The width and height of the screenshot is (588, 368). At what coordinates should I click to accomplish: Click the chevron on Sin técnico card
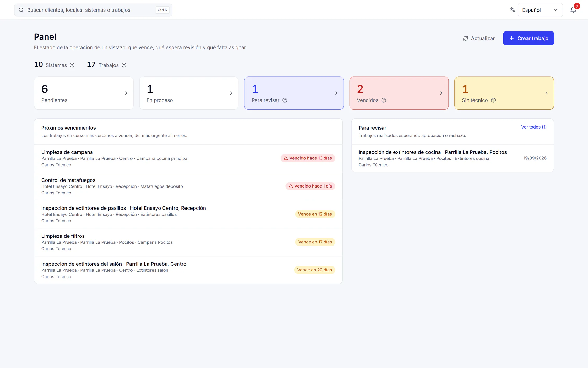pos(547,93)
